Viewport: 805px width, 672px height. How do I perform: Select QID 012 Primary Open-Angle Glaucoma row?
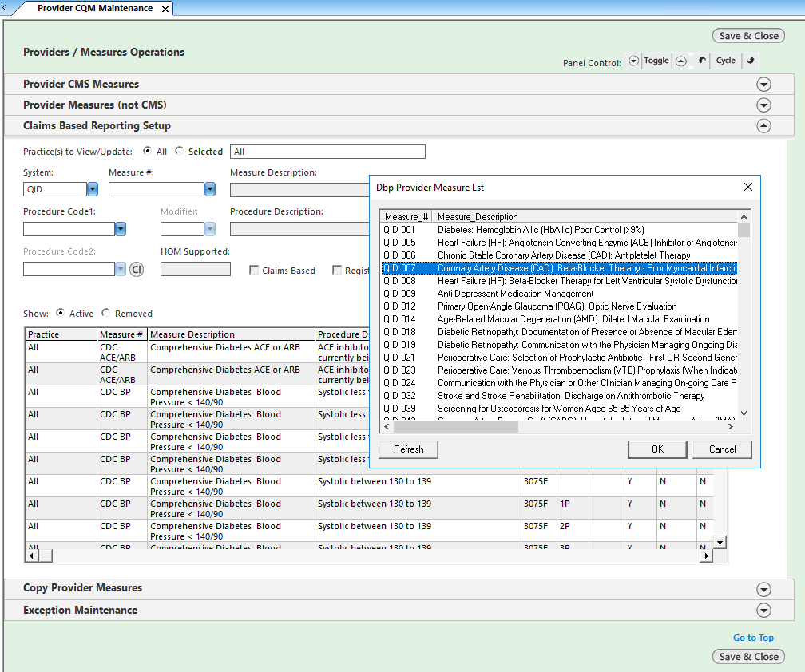[559, 306]
